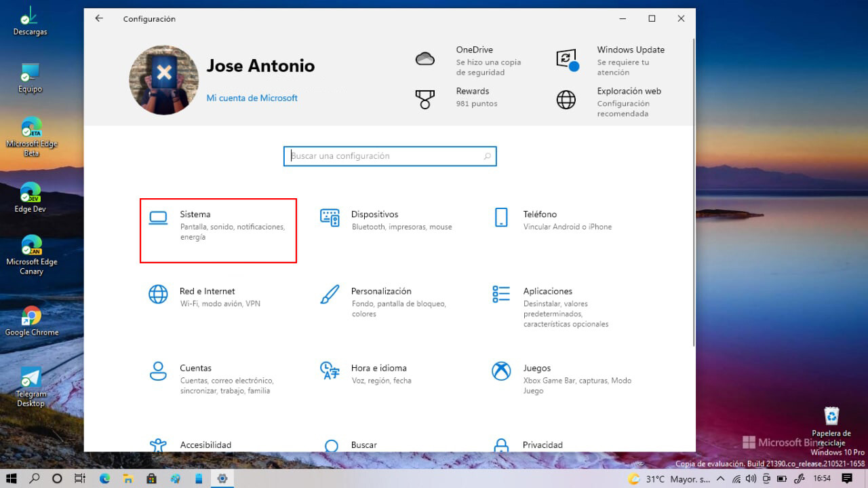This screenshot has width=868, height=488.
Task: Open the Mi cuenta de Microsoft link
Action: point(252,98)
